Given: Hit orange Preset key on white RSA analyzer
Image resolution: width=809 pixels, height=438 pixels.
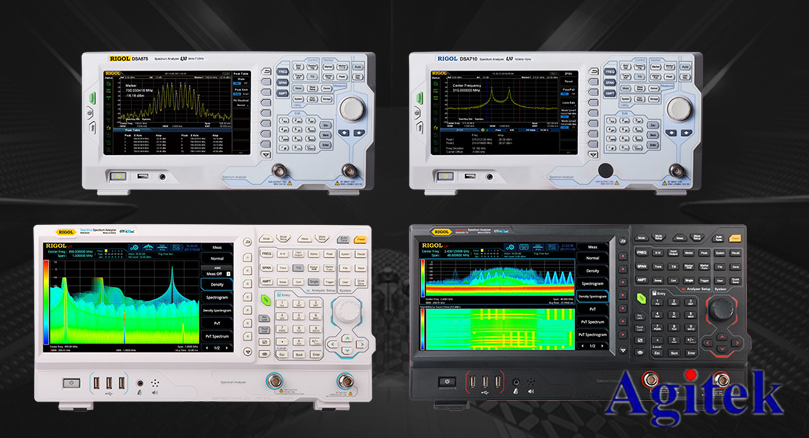Looking at the screenshot, I should [360, 239].
